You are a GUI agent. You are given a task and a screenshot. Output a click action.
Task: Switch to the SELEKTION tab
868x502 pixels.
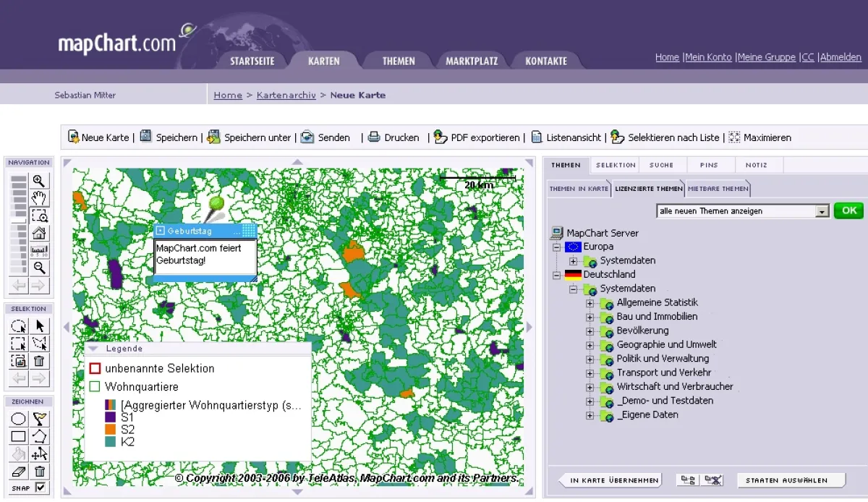(615, 165)
